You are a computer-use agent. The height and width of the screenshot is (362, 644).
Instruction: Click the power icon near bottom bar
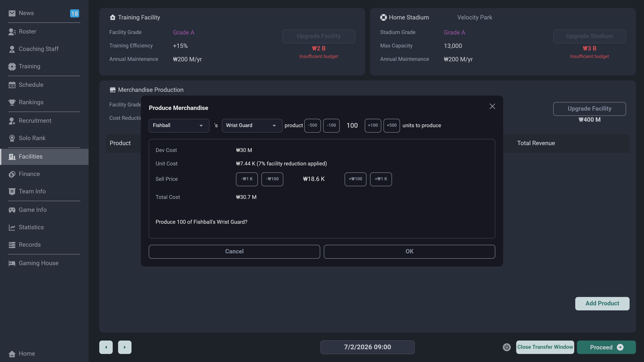tap(506, 347)
